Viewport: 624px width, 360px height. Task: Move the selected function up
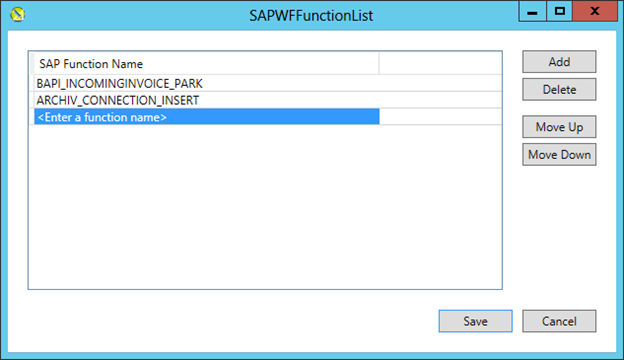pyautogui.click(x=559, y=127)
